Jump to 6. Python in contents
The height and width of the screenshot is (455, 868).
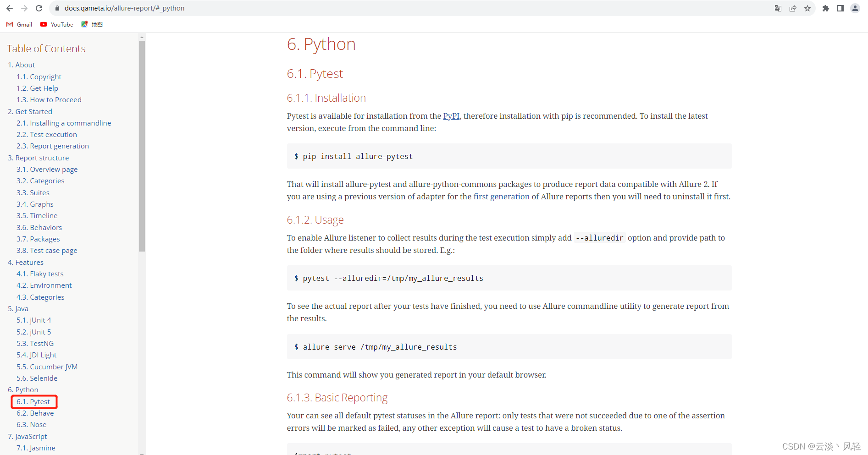23,390
